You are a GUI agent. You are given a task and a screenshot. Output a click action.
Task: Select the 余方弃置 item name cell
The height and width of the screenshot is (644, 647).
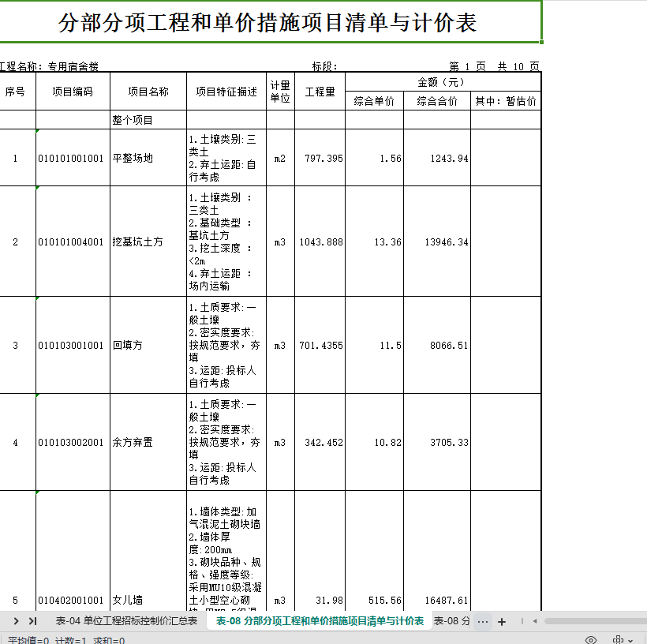pyautogui.click(x=148, y=442)
